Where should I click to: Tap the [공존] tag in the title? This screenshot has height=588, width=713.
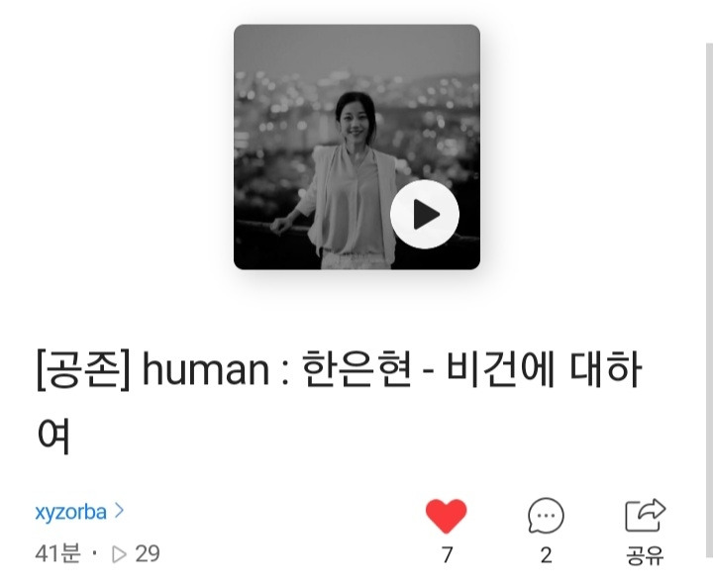83,369
